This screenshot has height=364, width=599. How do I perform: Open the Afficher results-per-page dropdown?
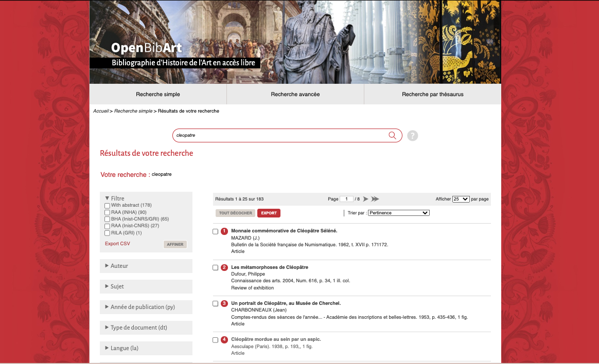tap(461, 199)
